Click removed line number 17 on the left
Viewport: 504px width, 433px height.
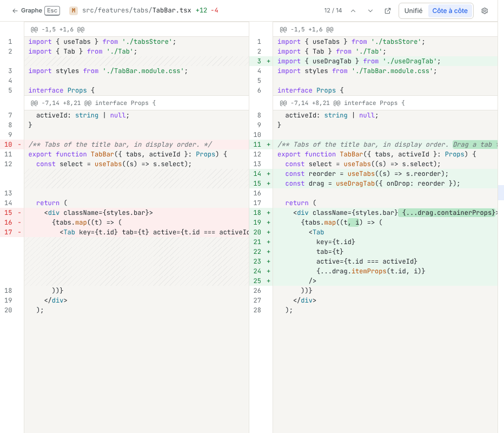pyautogui.click(x=8, y=232)
